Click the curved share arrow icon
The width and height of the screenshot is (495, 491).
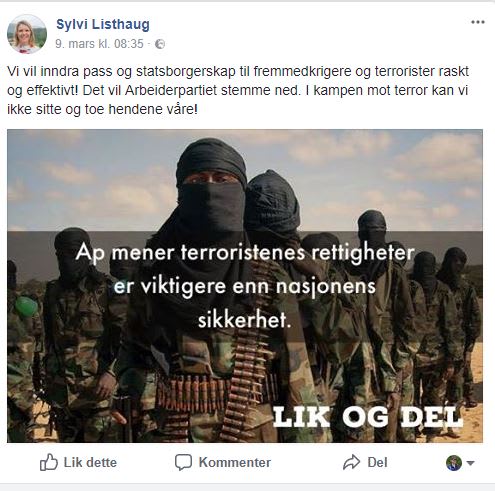tap(352, 462)
